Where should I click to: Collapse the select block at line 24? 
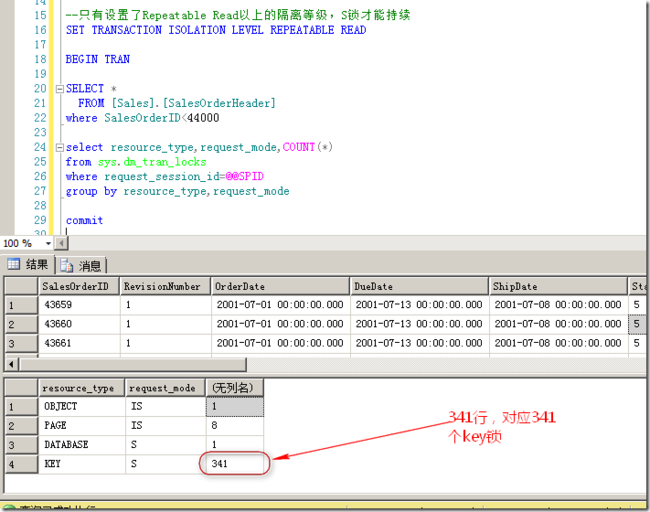click(x=60, y=147)
